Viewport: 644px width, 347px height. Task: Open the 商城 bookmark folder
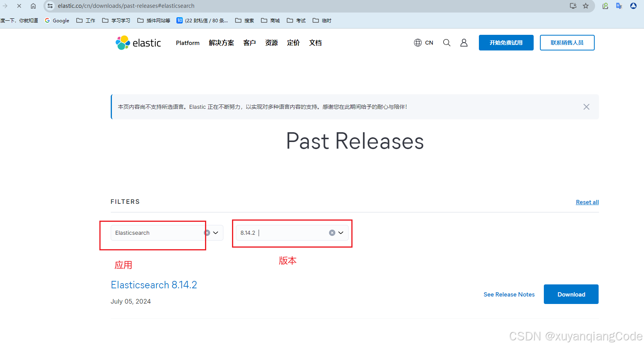point(270,20)
